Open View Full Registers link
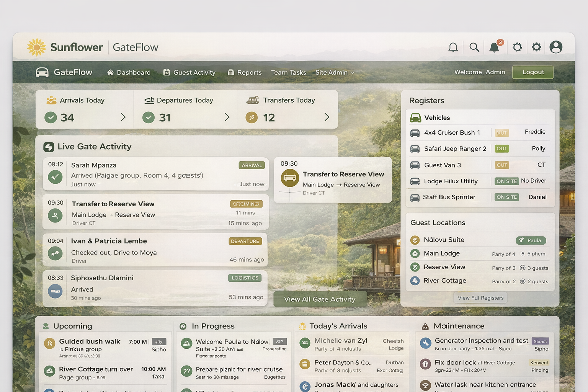588x392 pixels. click(x=480, y=297)
